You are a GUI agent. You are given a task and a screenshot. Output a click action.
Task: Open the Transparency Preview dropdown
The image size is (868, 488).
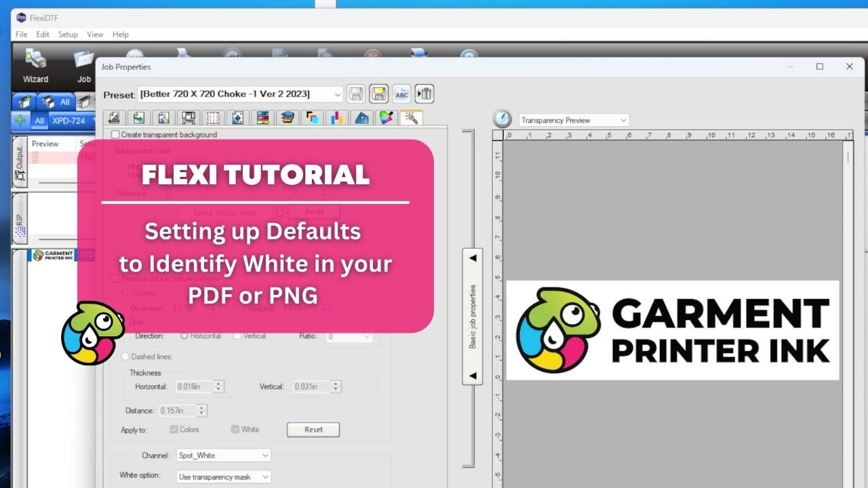(x=574, y=120)
